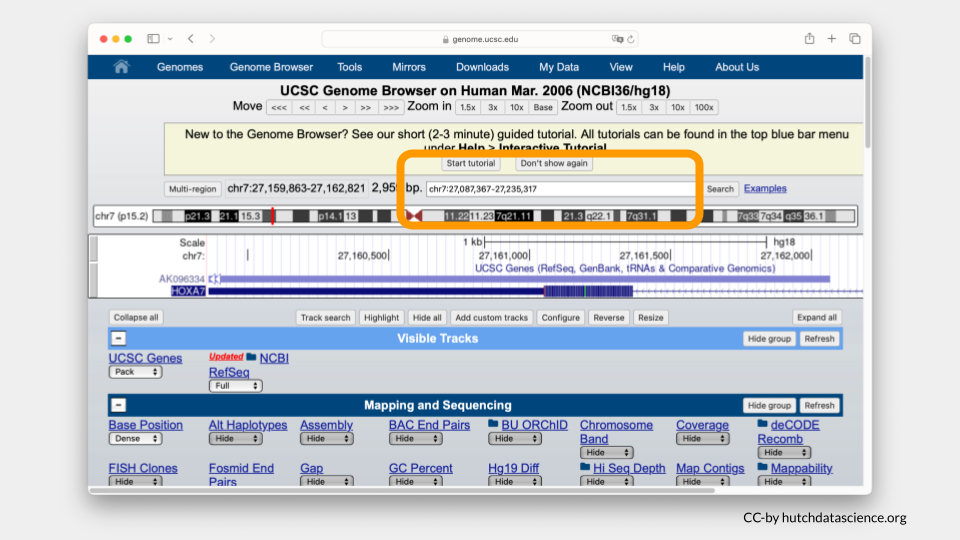This screenshot has height=540, width=960.
Task: Click Start tutorial button
Action: pos(471,163)
